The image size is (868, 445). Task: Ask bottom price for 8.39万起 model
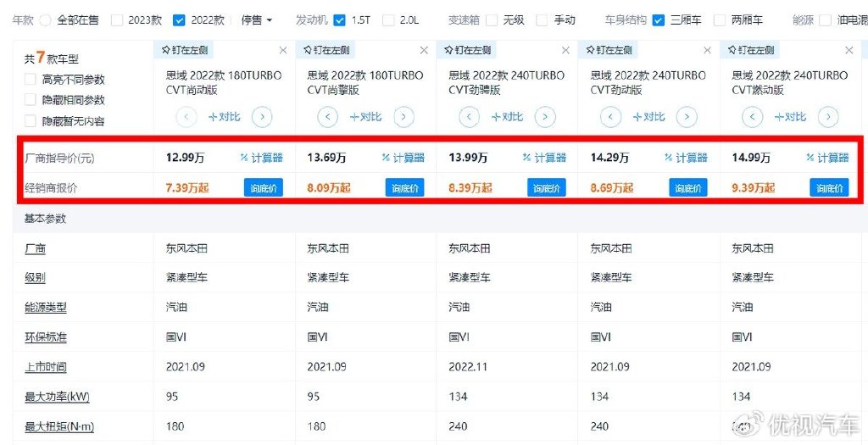coord(547,187)
